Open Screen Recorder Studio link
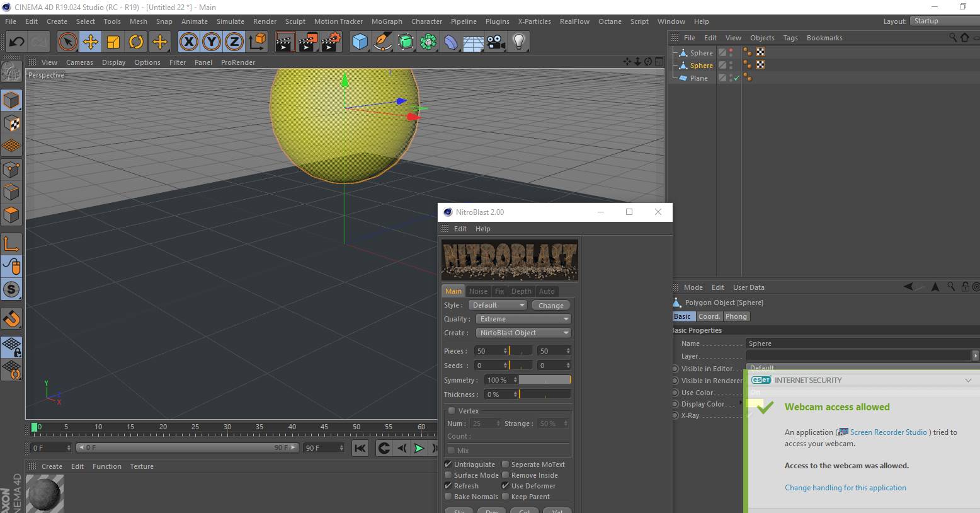This screenshot has height=513, width=980. 888,432
